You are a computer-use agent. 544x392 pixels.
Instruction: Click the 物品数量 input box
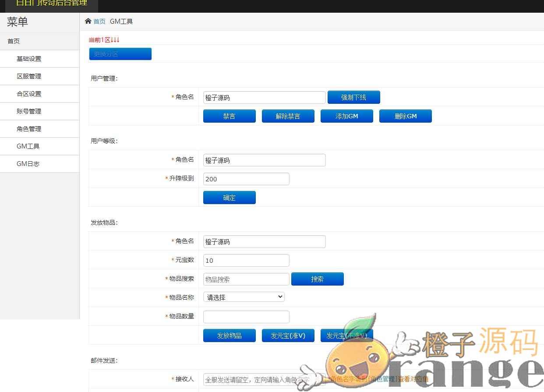[x=246, y=317]
